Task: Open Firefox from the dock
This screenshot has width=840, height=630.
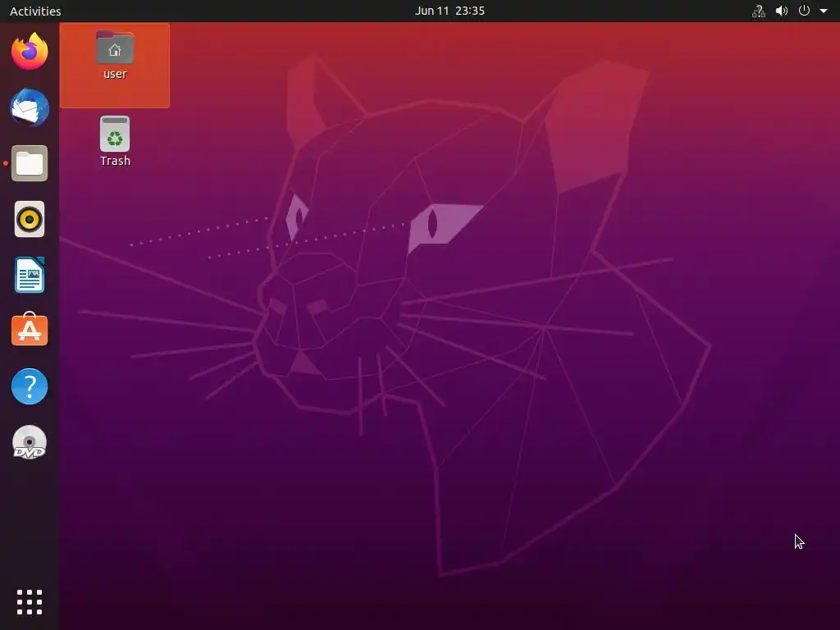Action: 30,52
